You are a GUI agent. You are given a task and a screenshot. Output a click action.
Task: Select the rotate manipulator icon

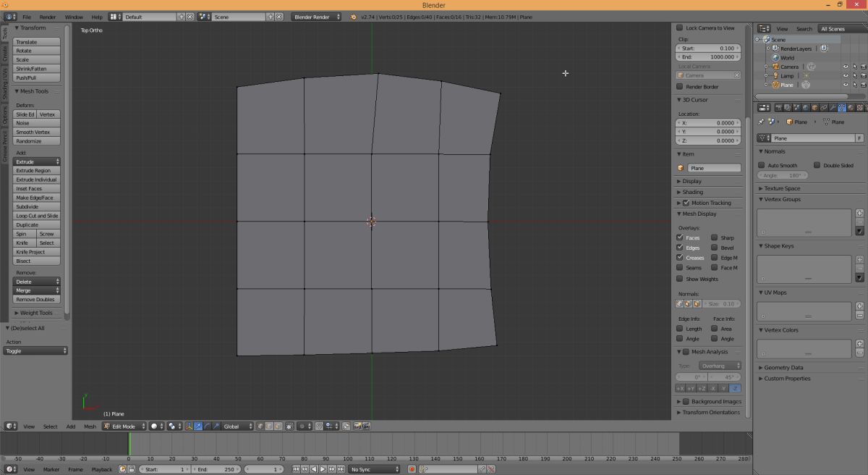[x=207, y=426]
